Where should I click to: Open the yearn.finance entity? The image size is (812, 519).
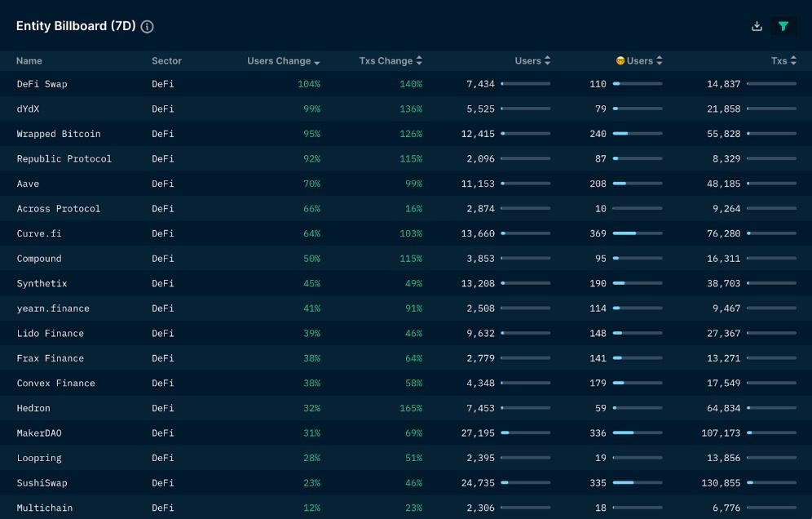(53, 308)
